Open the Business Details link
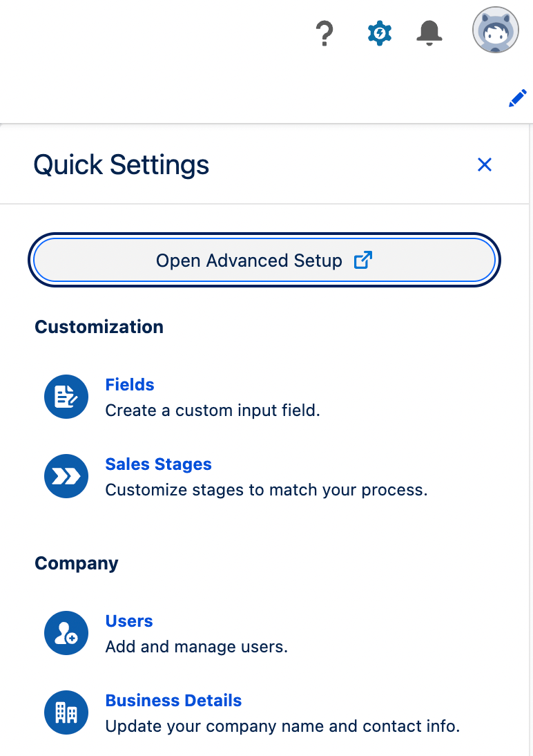533x756 pixels. pyautogui.click(x=173, y=701)
